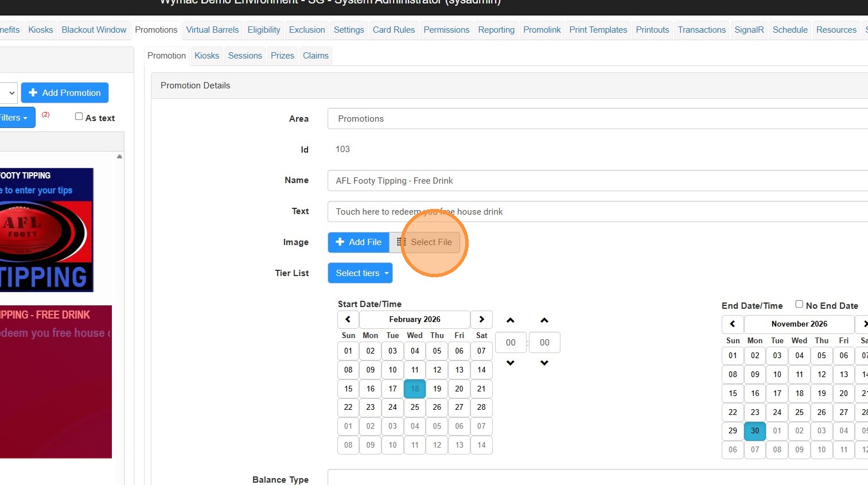Tick the As text checkbox
Viewport: 868px width, 485px height.
[79, 117]
